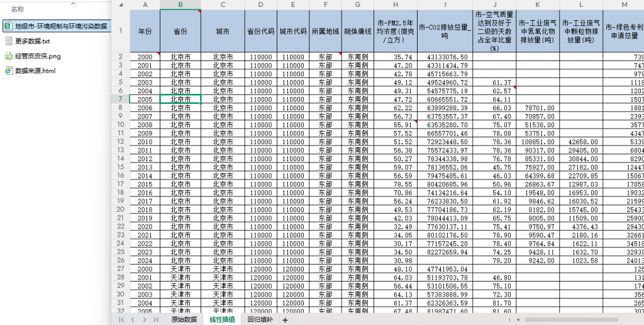Click the cell with value 61.37 in column J
The height and width of the screenshot is (325, 644).
point(494,83)
